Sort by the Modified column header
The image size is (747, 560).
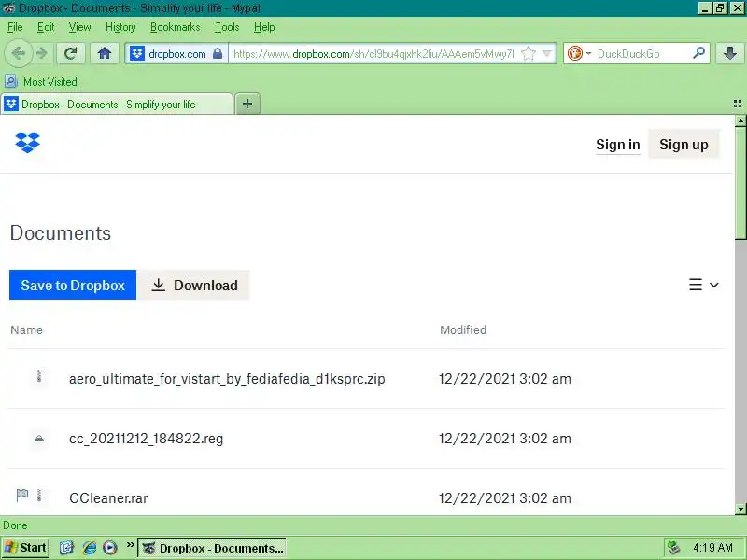tap(463, 330)
